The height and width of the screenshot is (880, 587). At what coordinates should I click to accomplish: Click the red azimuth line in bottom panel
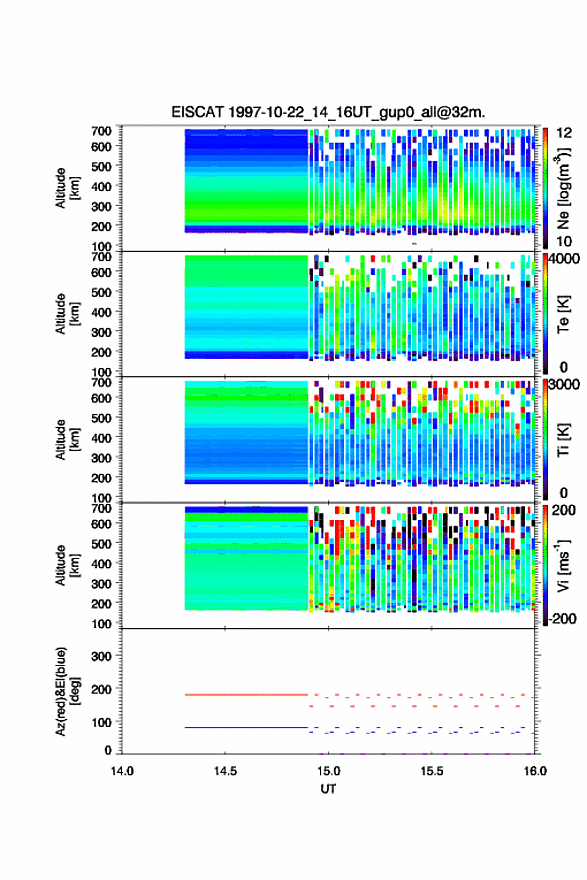coord(246,695)
